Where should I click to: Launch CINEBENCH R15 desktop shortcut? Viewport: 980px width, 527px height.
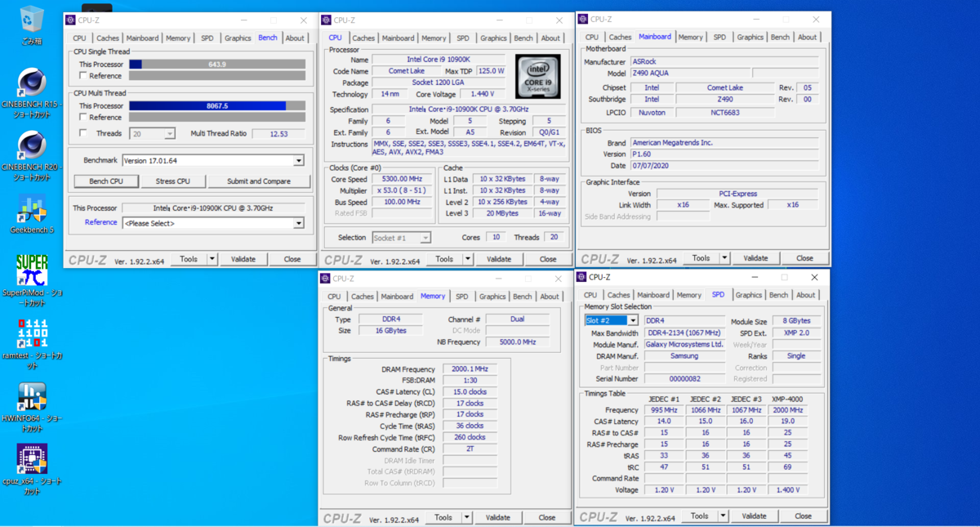tap(32, 93)
